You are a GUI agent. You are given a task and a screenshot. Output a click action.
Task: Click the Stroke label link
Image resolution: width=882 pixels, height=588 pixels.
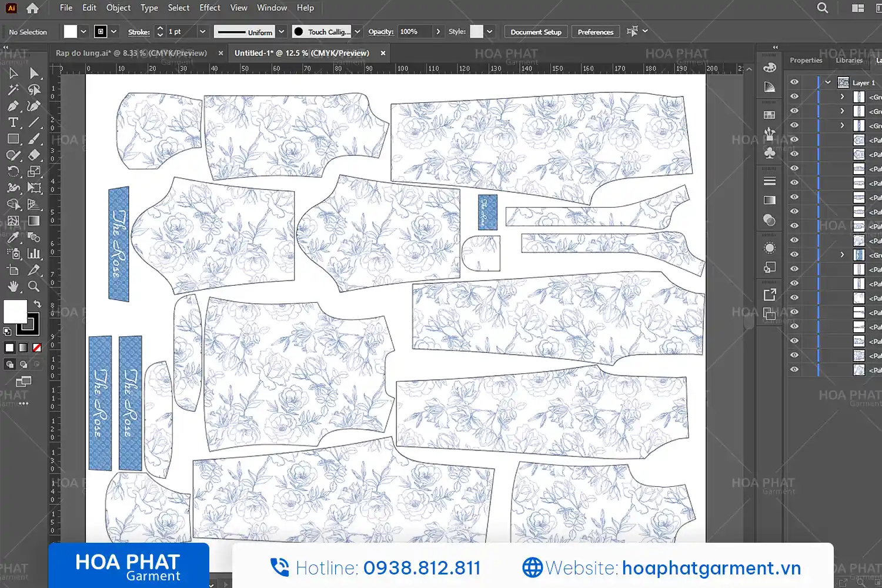point(139,32)
